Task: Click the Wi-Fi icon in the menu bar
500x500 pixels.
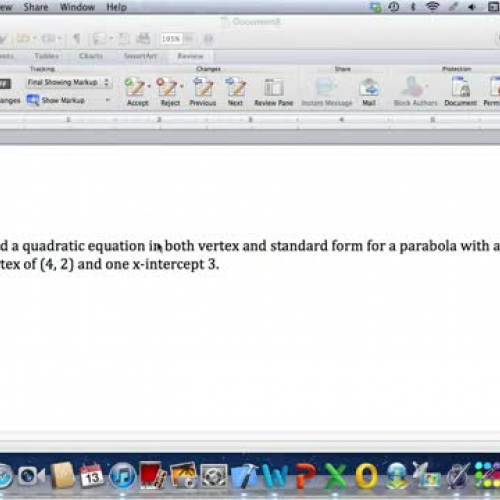Action: [x=433, y=7]
